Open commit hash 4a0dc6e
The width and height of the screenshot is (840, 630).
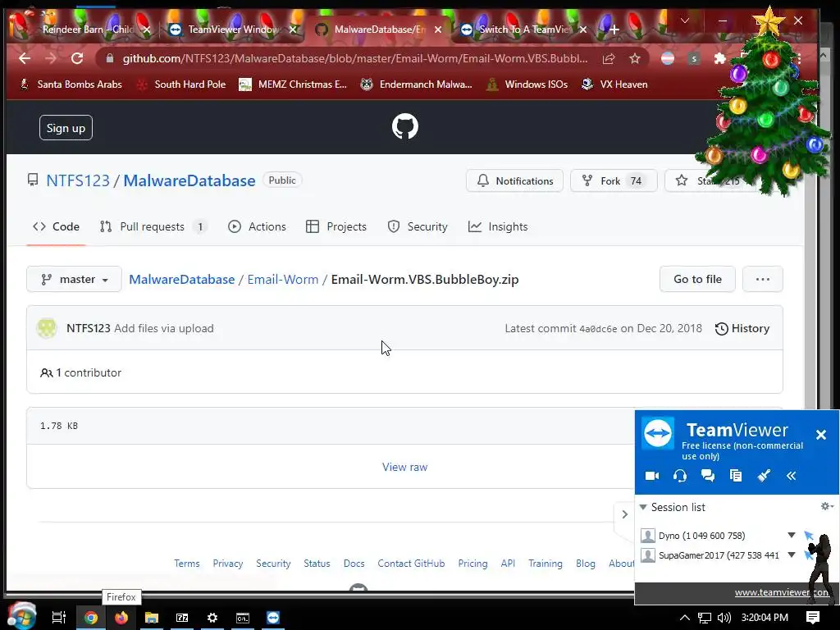[x=598, y=329]
